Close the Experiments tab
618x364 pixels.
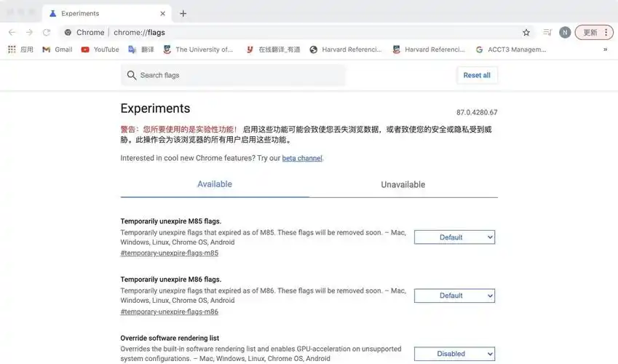(x=163, y=13)
